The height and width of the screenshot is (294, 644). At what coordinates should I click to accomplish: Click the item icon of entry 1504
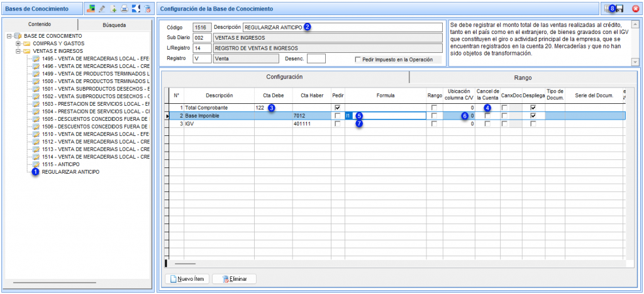tap(36, 111)
